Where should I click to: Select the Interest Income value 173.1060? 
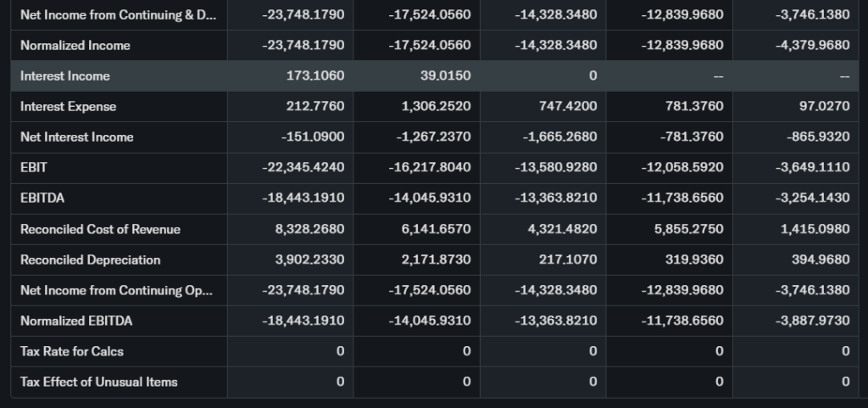point(316,75)
